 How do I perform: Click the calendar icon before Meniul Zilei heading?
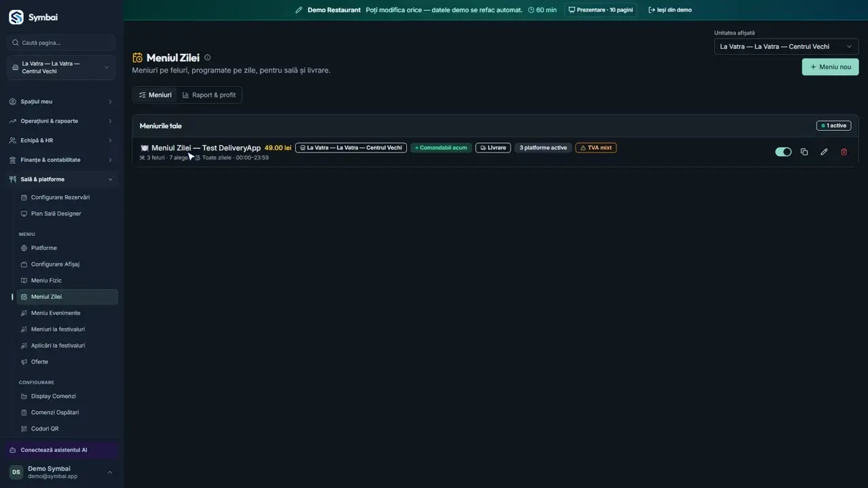click(138, 58)
